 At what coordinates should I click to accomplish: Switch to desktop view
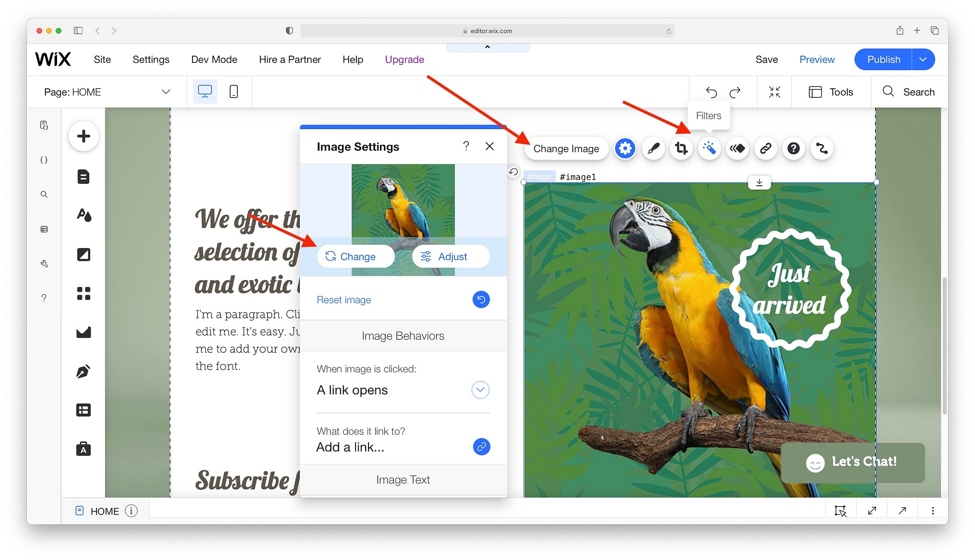tap(205, 92)
